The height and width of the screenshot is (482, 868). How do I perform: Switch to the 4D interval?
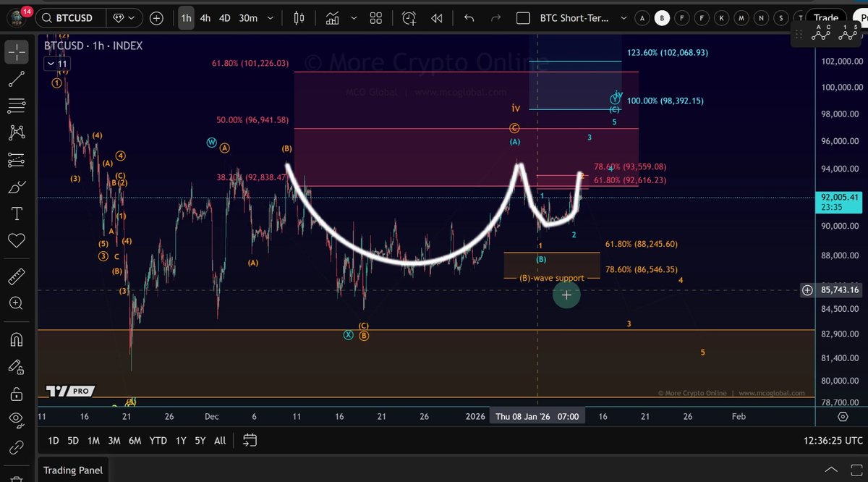(225, 18)
